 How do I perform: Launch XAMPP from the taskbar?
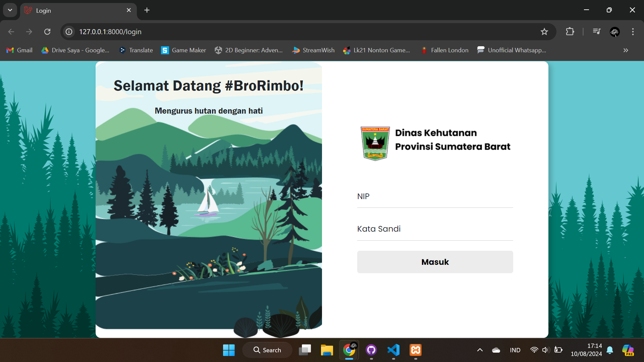coord(415,350)
